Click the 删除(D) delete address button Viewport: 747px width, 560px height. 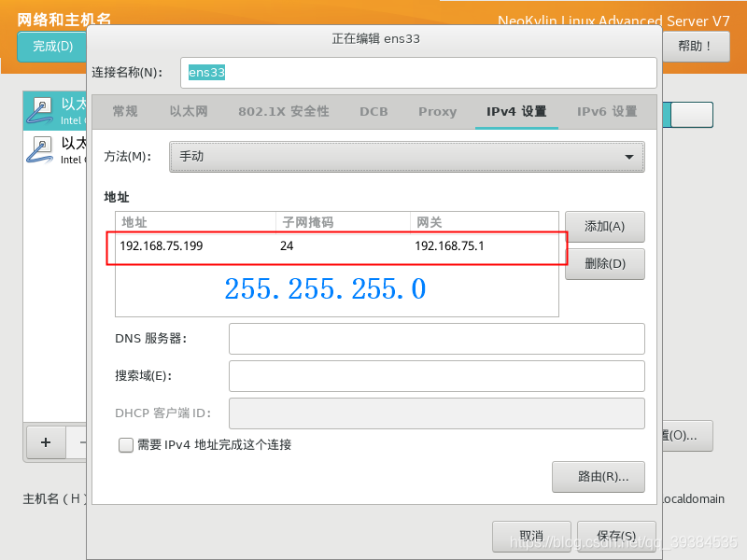coord(604,264)
